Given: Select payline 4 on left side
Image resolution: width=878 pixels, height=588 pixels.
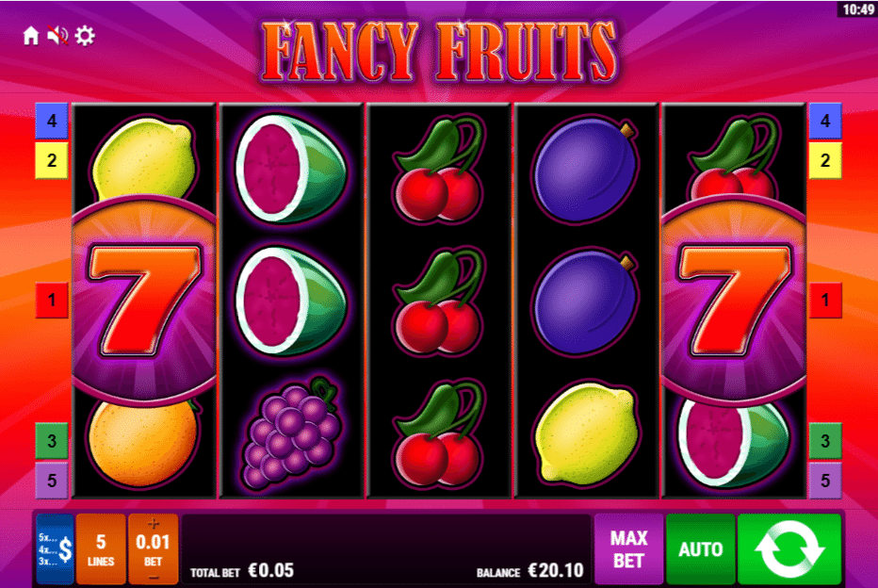Looking at the screenshot, I should click(x=52, y=121).
